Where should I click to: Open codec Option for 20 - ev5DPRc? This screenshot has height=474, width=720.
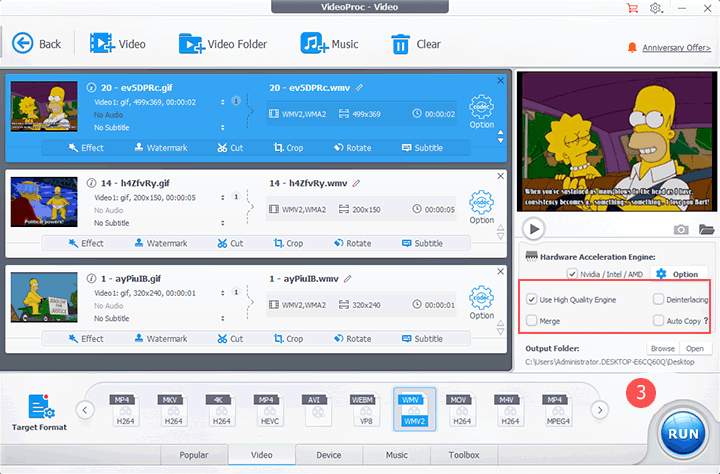pyautogui.click(x=481, y=112)
